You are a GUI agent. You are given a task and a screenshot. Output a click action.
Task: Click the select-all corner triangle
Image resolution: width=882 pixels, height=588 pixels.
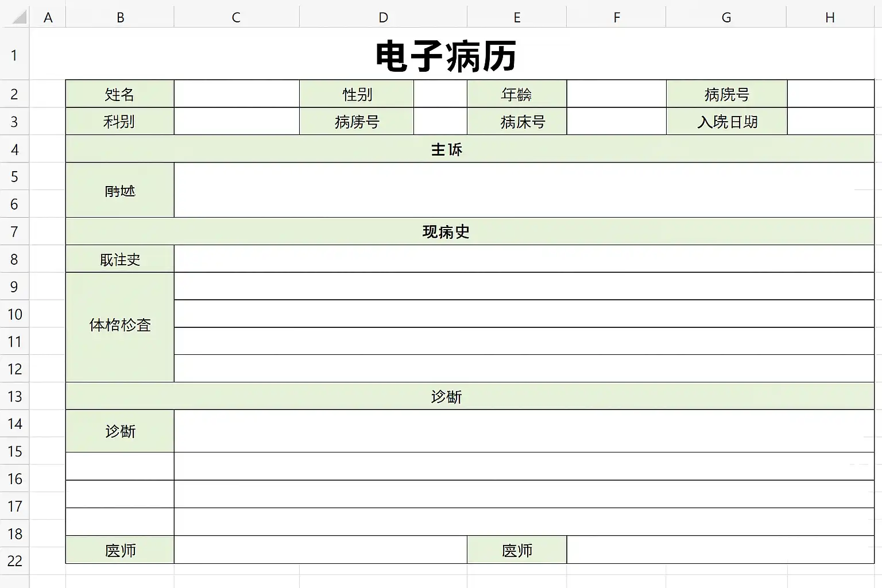20,17
